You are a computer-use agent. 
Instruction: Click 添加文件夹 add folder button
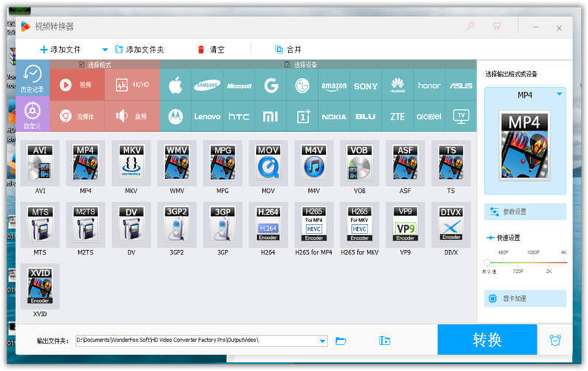pos(140,50)
